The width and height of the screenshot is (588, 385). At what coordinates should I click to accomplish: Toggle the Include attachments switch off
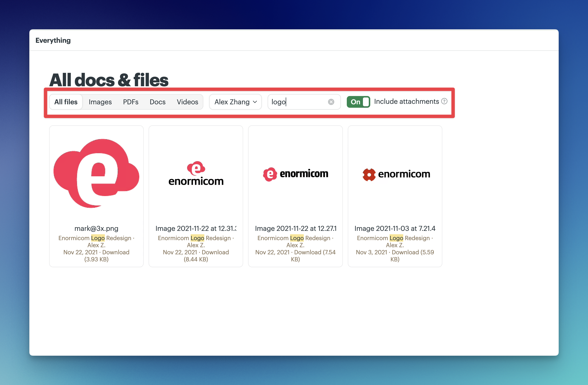pos(358,102)
